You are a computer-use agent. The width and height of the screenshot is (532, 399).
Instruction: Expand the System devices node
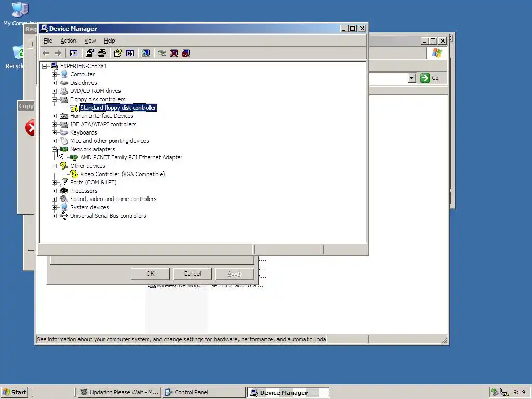[54, 207]
